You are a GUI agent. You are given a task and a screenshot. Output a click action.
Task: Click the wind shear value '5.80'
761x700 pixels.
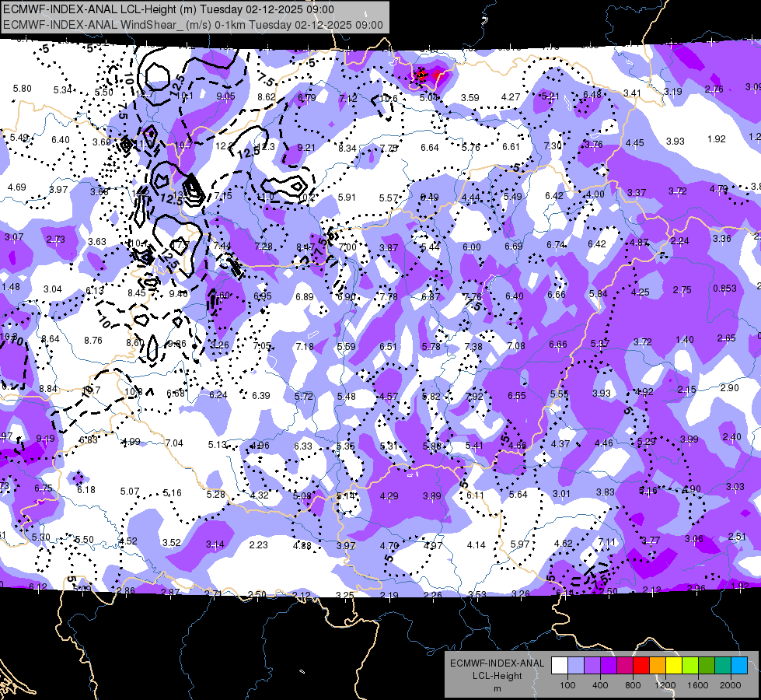pos(23,89)
